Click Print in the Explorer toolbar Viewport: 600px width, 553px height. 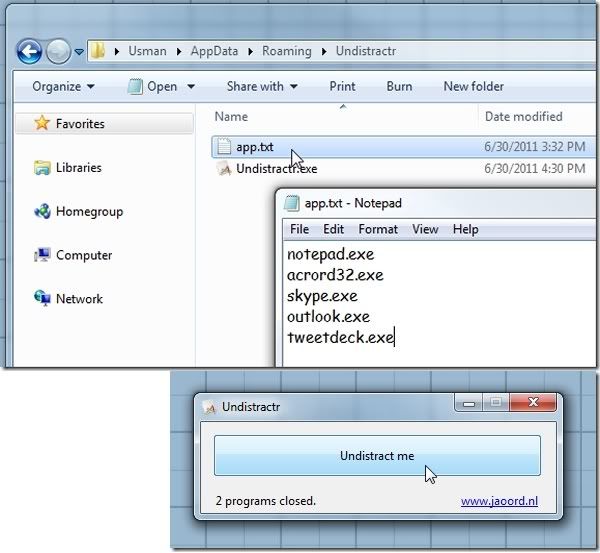click(x=342, y=86)
